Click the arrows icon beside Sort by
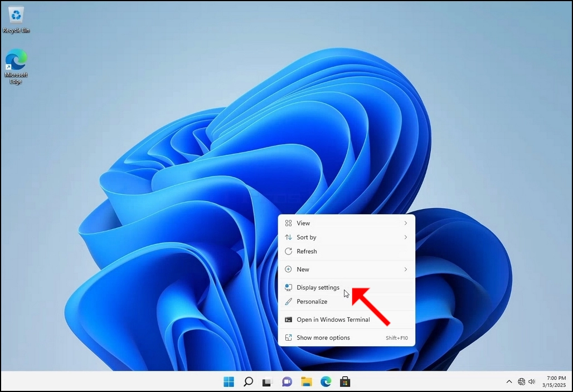 click(x=288, y=237)
